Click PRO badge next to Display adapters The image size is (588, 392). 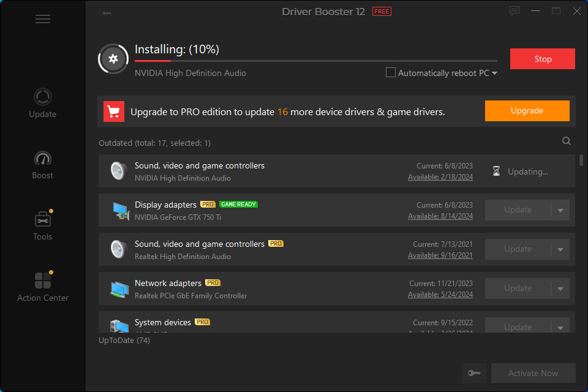(x=208, y=205)
